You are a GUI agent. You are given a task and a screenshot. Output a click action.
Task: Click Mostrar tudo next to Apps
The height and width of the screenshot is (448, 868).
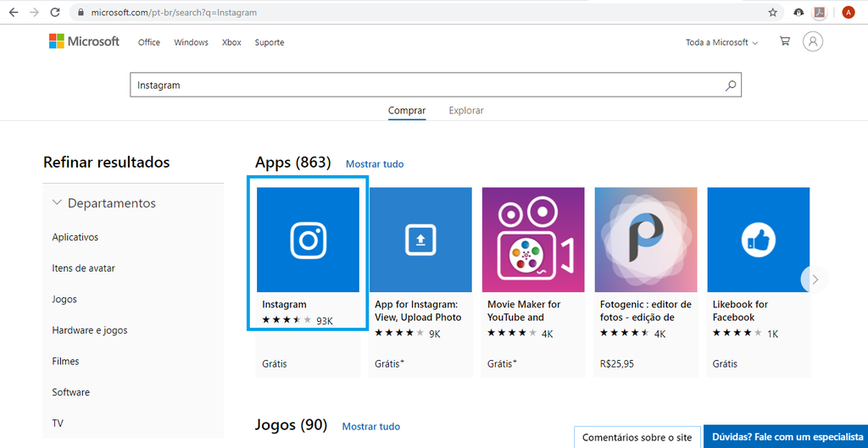click(375, 164)
